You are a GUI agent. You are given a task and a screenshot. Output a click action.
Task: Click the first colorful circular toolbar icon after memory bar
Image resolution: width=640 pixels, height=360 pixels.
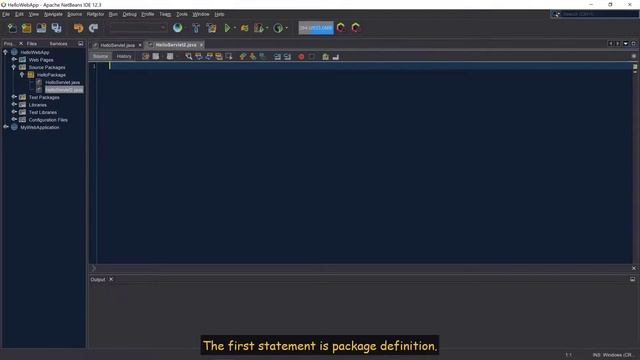(x=341, y=27)
